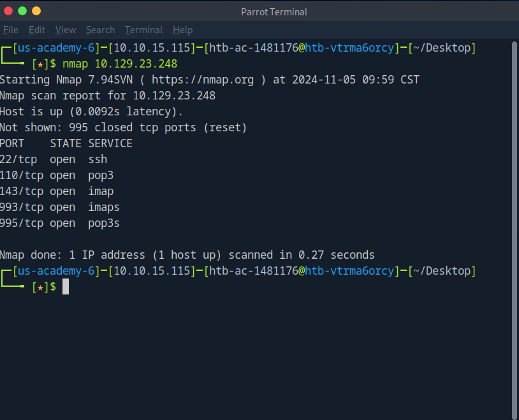
Task: Open the Help menu
Action: pyautogui.click(x=182, y=30)
